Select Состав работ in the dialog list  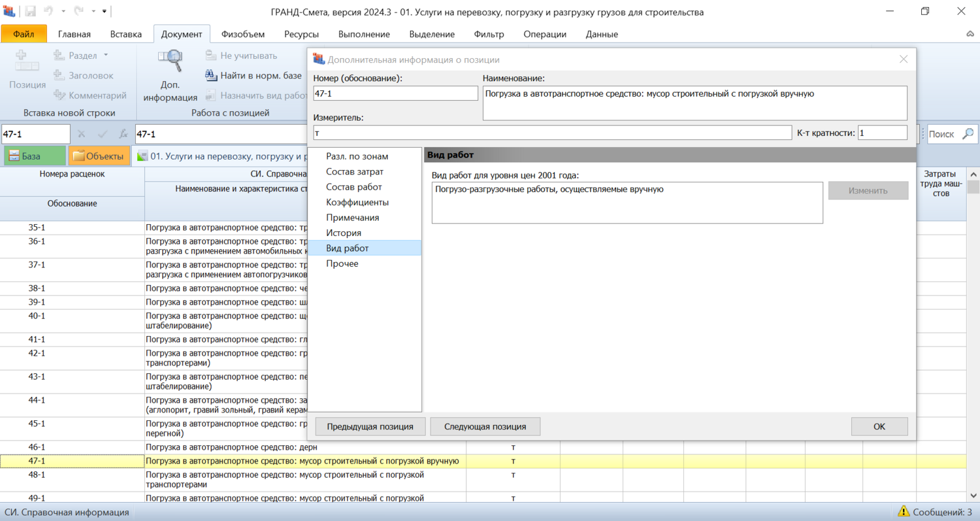[x=354, y=187]
